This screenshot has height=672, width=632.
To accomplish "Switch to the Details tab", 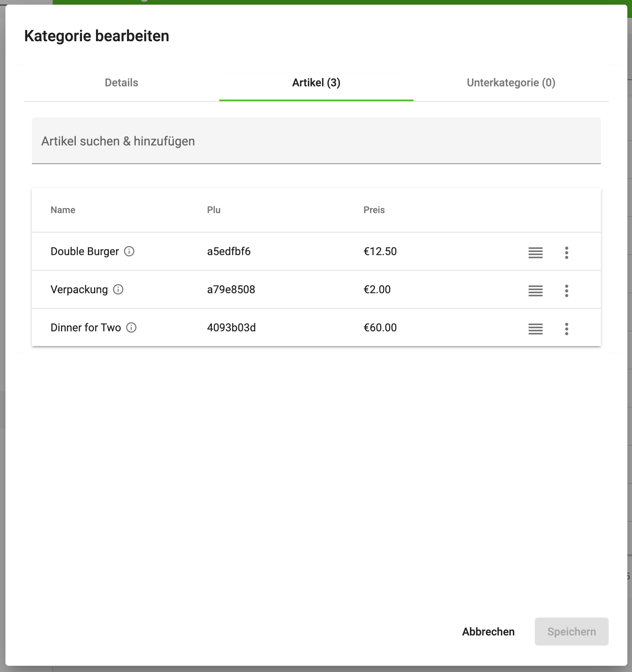I will point(121,83).
